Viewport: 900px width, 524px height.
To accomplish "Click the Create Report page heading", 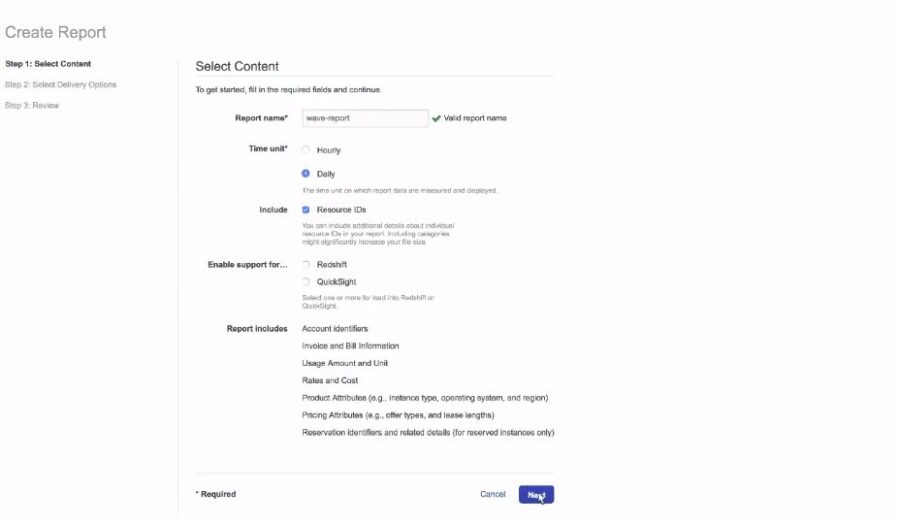I will (56, 32).
